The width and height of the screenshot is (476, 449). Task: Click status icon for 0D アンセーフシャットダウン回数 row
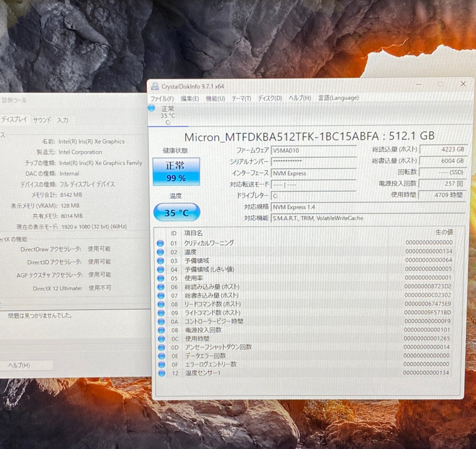tap(161, 347)
